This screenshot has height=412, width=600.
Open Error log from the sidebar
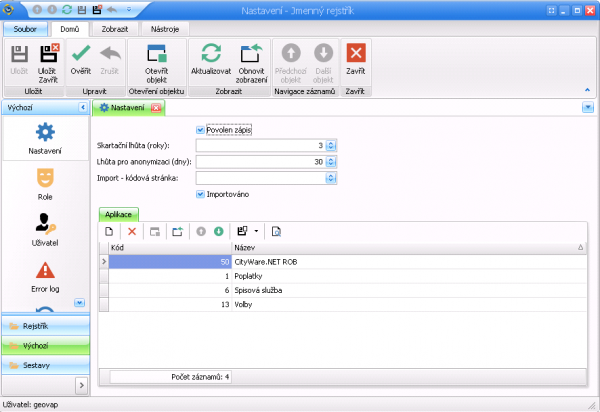(x=44, y=278)
